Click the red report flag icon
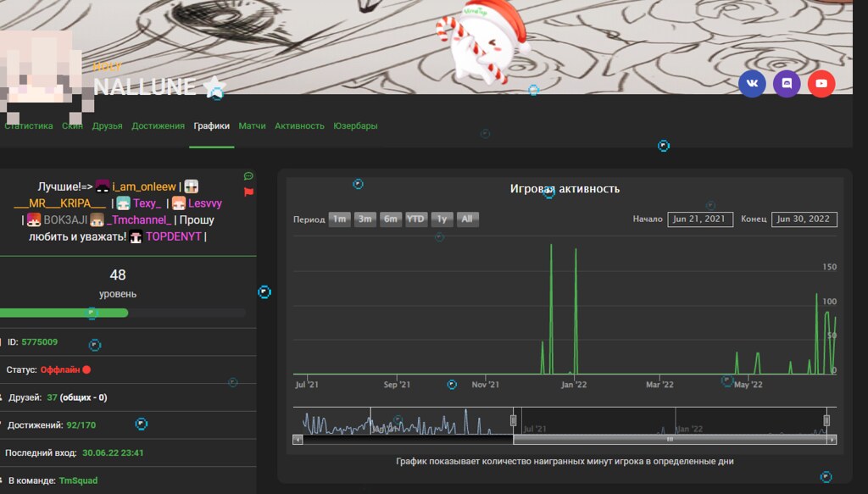Screen dimensions: 868x494 (x=248, y=192)
